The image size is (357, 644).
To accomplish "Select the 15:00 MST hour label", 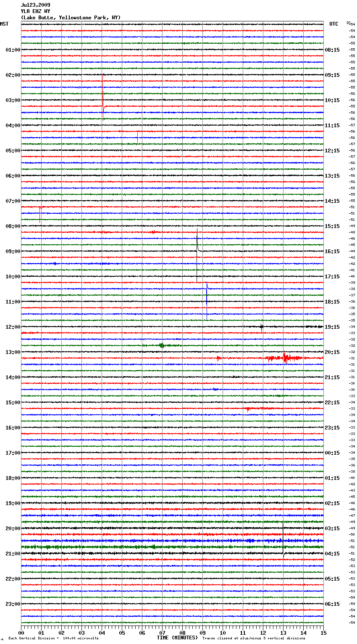I will (x=13, y=403).
